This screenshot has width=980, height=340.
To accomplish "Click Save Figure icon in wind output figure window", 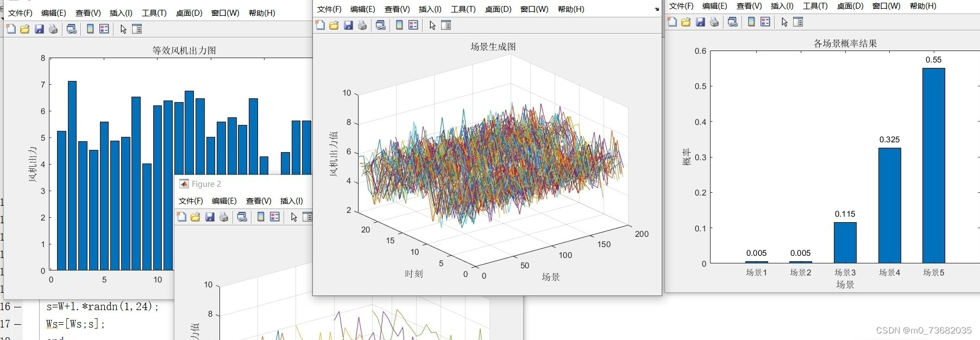I will [x=39, y=29].
